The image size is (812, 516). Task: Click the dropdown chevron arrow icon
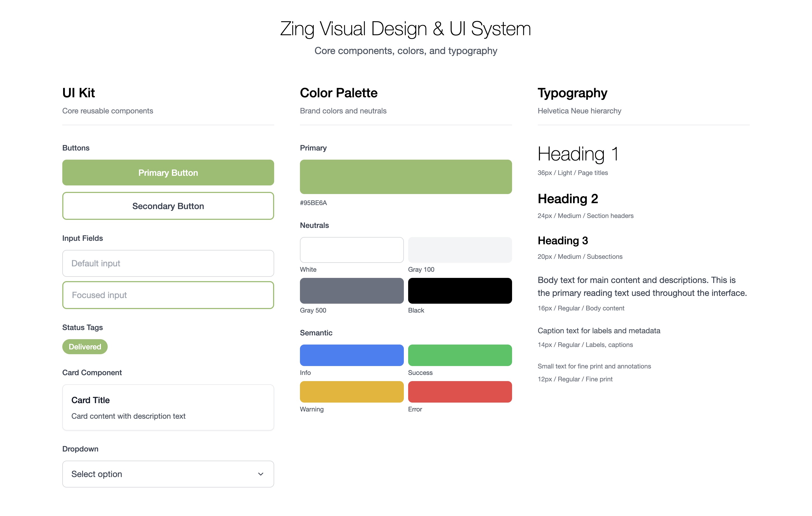coord(261,474)
